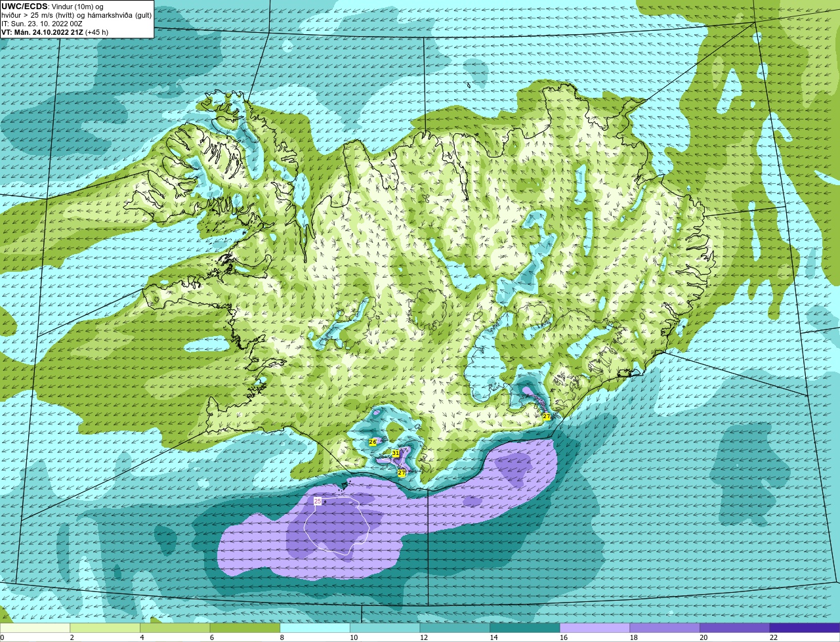Screen dimensions: 840x642
Task: Click the 0–2 m/s pale legend swatch
Action: click(x=35, y=628)
